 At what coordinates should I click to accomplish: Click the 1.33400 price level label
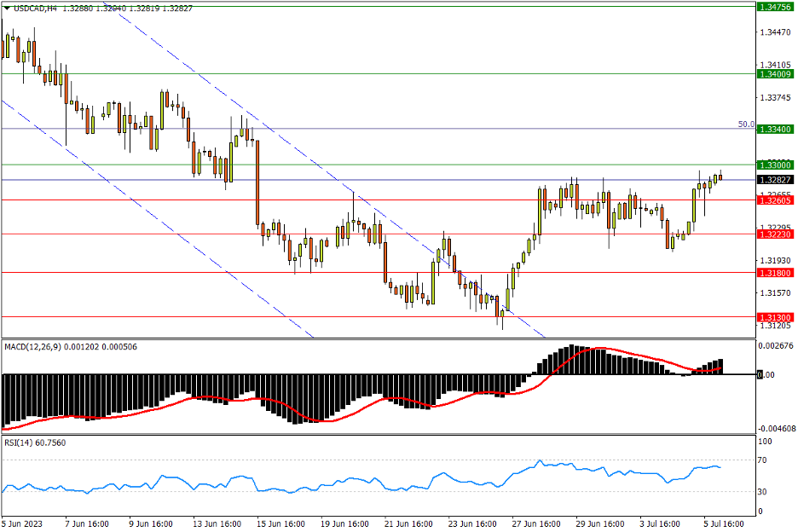pyautogui.click(x=775, y=129)
